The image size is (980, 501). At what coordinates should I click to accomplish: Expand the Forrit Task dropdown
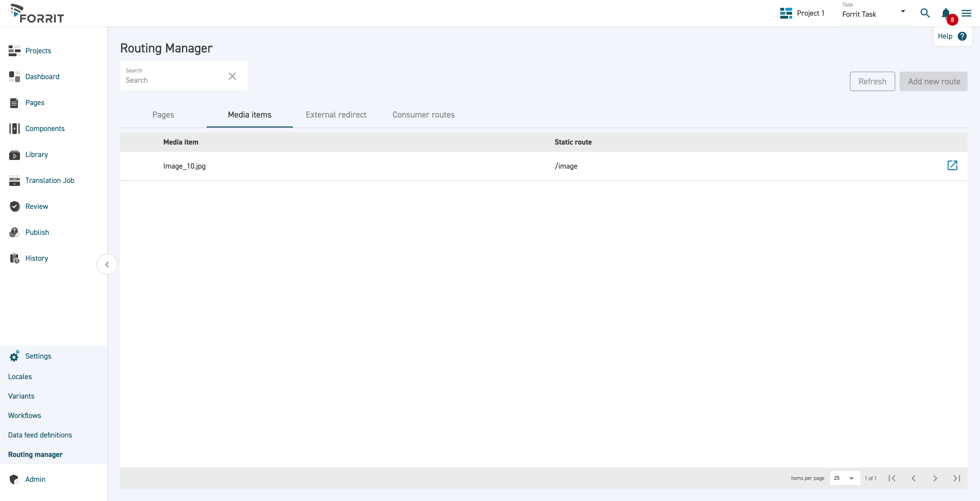tap(903, 11)
